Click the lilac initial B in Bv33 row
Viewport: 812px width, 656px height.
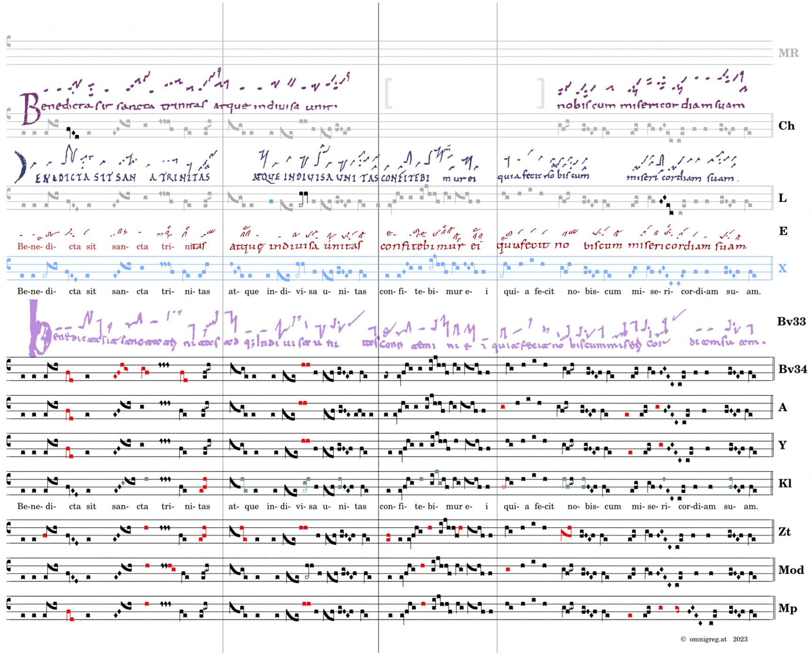pyautogui.click(x=39, y=329)
